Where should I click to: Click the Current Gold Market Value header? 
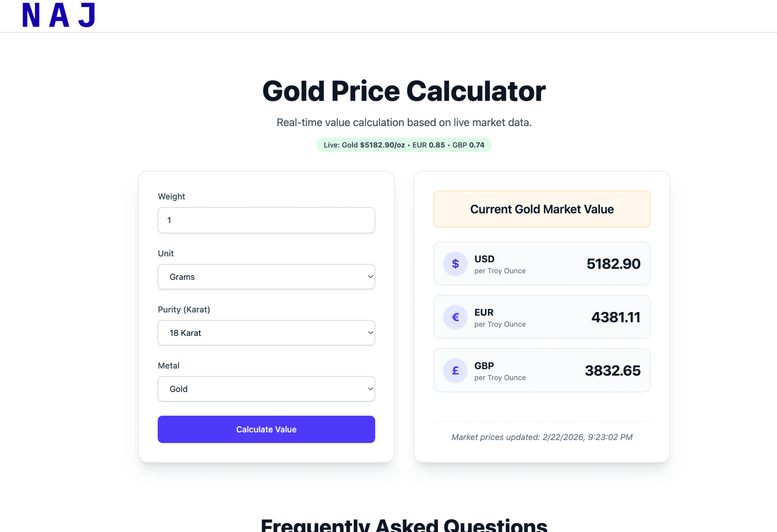[541, 209]
